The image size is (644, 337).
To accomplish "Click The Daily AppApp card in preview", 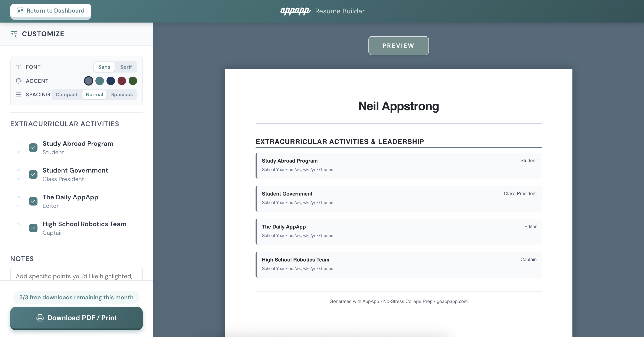I will coord(398,231).
